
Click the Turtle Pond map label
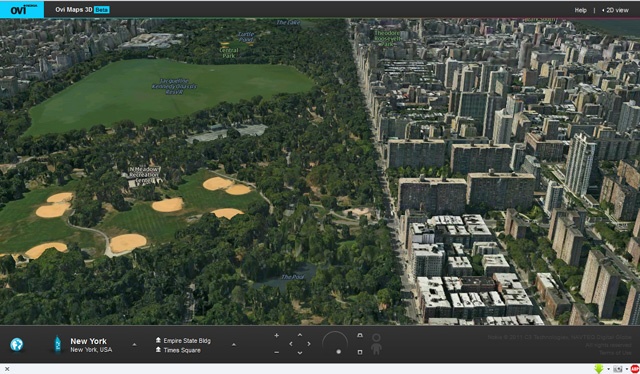[246, 37]
